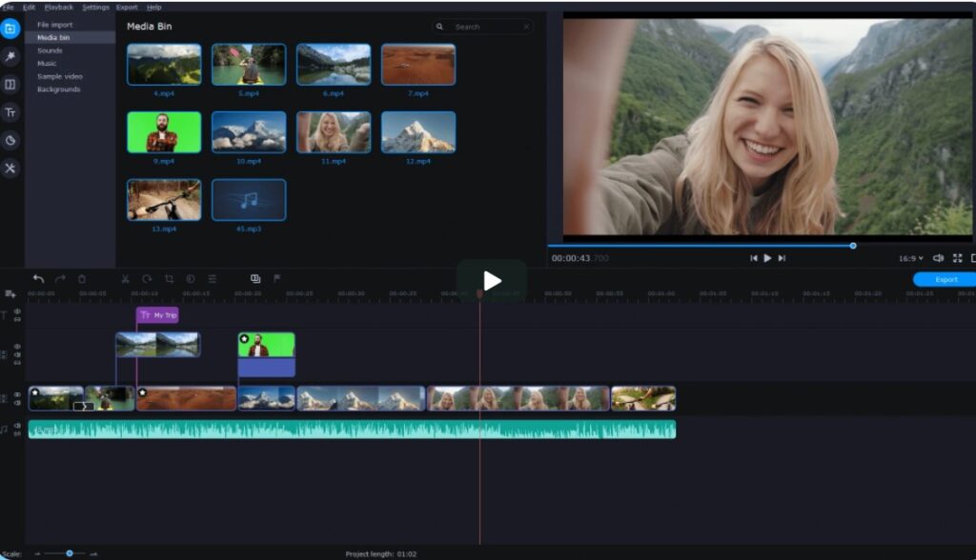Toggle visibility of the overlay video track
The width and height of the screenshot is (976, 560).
tap(17, 346)
